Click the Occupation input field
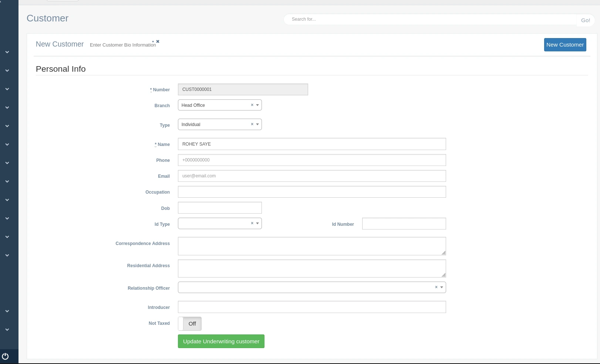This screenshot has height=364, width=600. tap(312, 192)
